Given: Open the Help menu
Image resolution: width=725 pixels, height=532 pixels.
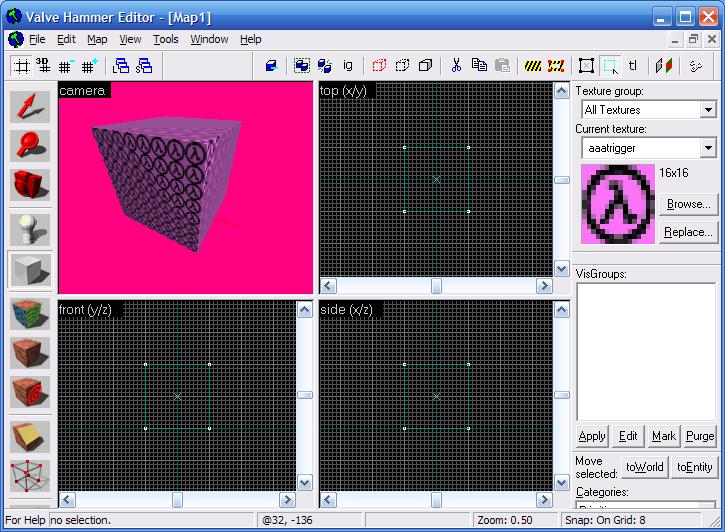Looking at the screenshot, I should 251,39.
